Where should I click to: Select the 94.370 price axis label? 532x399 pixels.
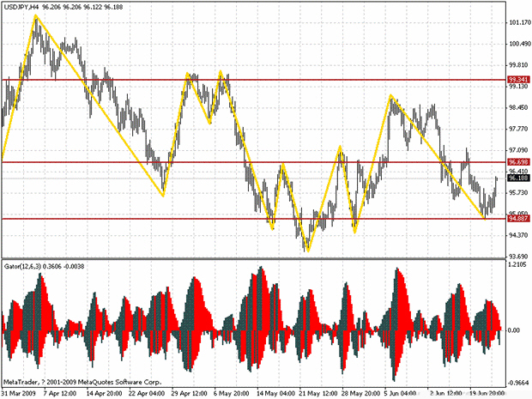[519, 235]
